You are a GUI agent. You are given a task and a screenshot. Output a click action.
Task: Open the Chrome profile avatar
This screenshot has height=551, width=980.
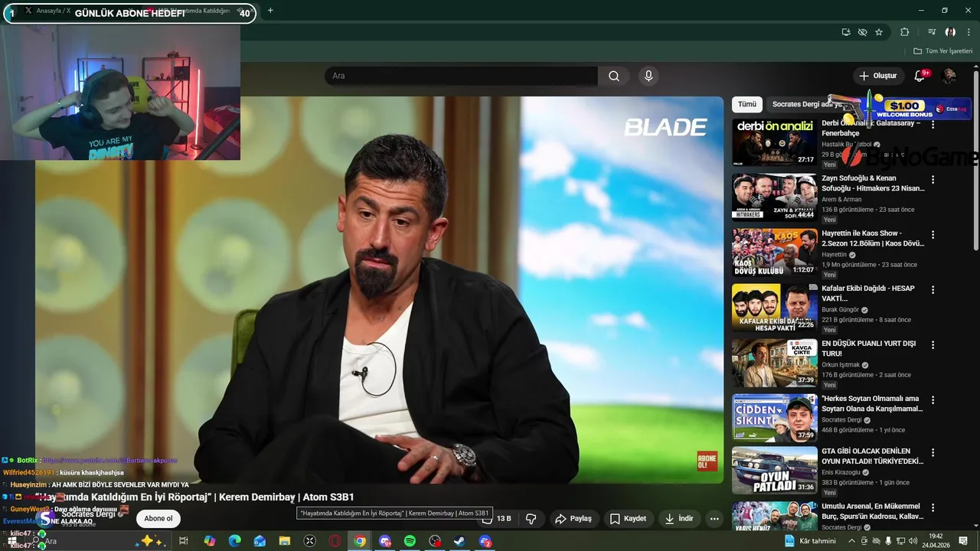(950, 32)
